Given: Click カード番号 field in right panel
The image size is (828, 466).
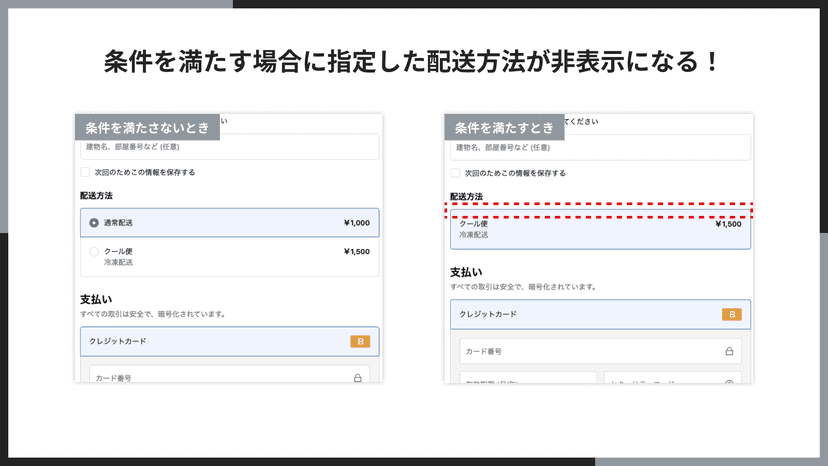Looking at the screenshot, I should (x=600, y=351).
